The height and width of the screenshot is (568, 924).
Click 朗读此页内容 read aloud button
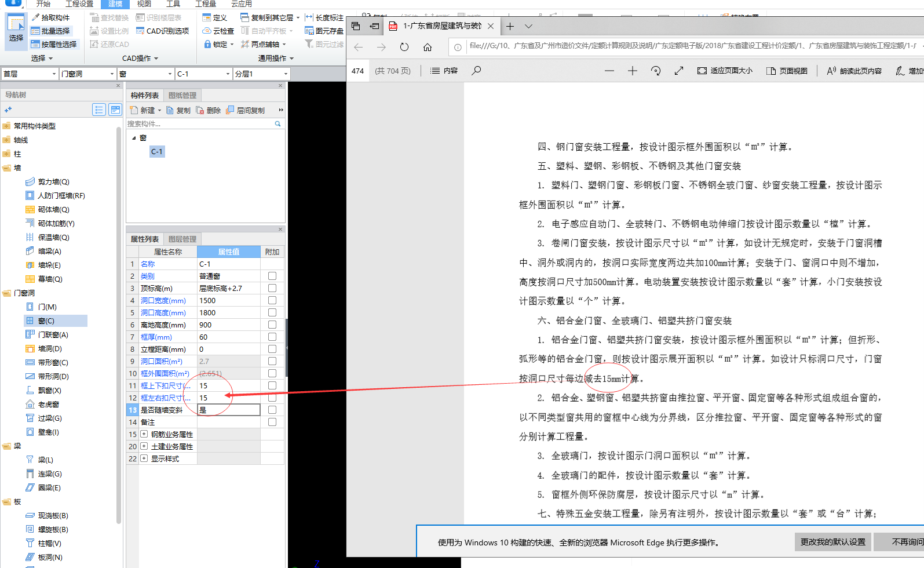click(854, 71)
